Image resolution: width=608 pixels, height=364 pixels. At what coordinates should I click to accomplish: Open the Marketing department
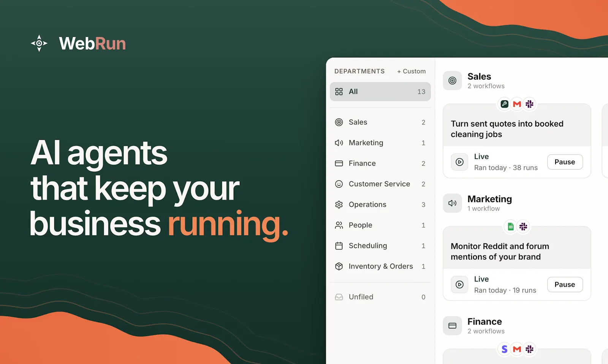click(x=380, y=143)
